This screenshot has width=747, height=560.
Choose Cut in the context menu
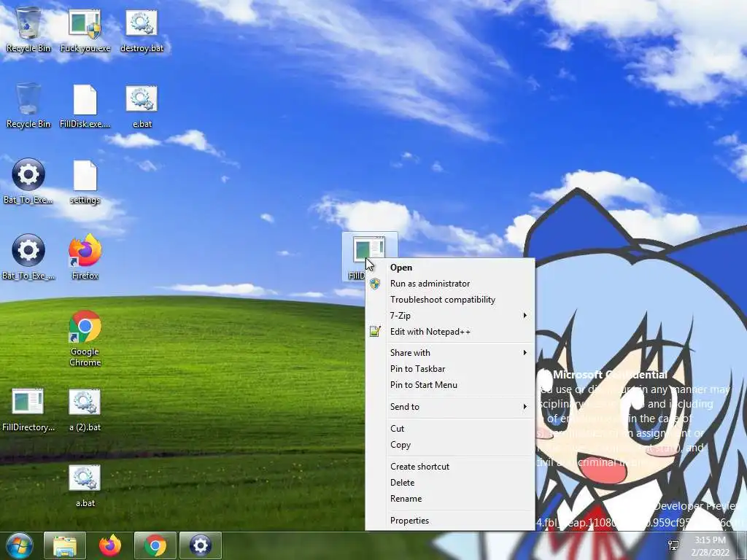(x=450, y=429)
